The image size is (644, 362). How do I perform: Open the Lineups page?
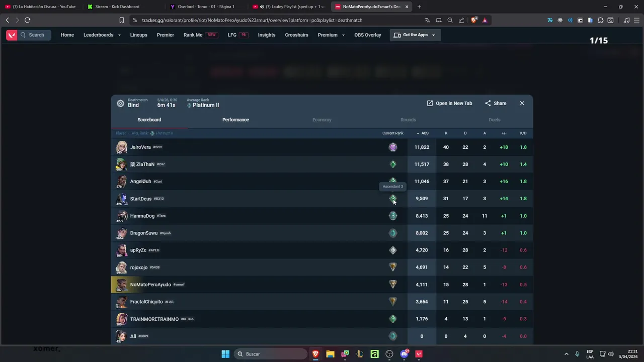(139, 35)
